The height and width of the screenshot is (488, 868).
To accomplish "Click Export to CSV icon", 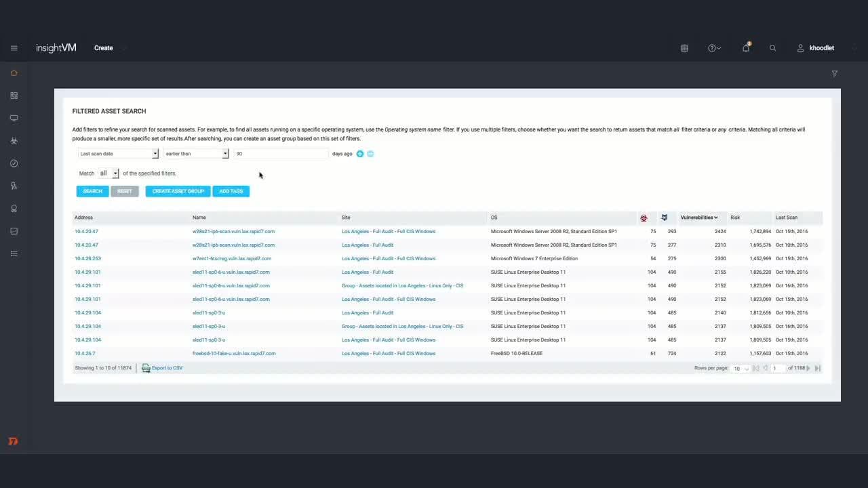I will point(146,368).
